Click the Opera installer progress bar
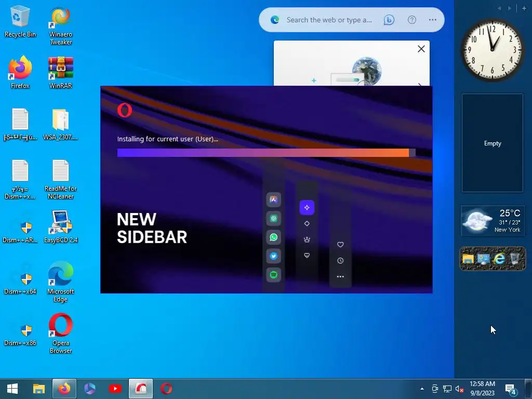Viewport: 532px width, 399px height. pos(267,153)
